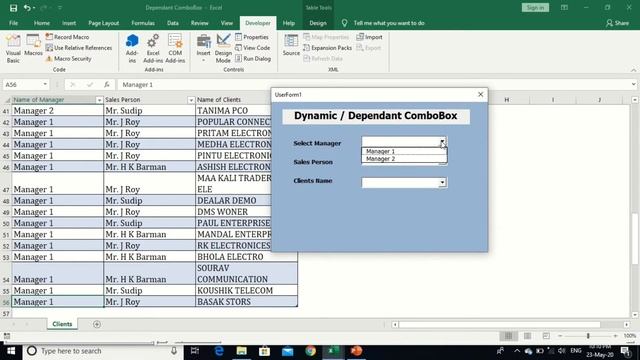640x360 pixels.
Task: Open File Explorer from taskbar
Action: tap(242, 351)
